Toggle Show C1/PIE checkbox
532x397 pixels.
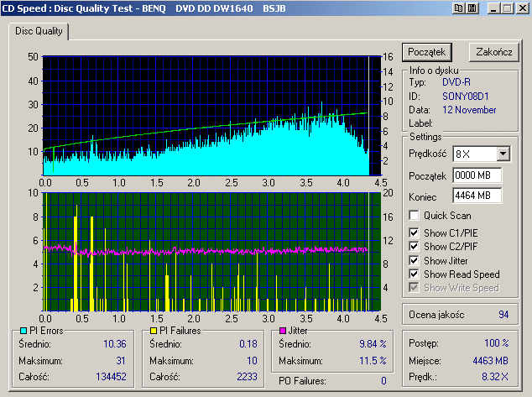414,232
